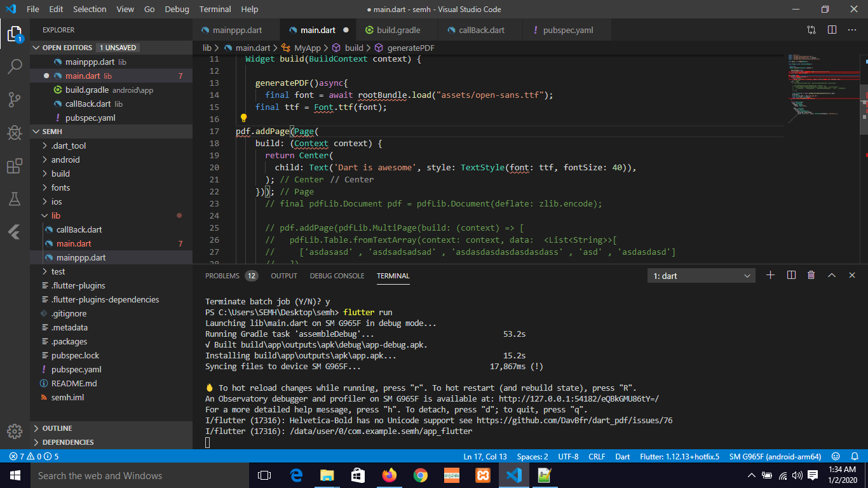Expand the fonts folder
The height and width of the screenshot is (488, 868).
point(60,187)
